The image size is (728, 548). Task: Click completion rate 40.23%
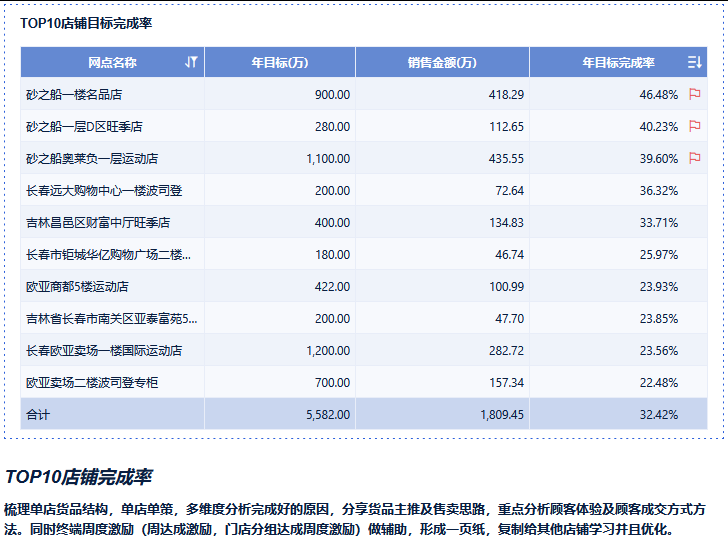pyautogui.click(x=659, y=127)
